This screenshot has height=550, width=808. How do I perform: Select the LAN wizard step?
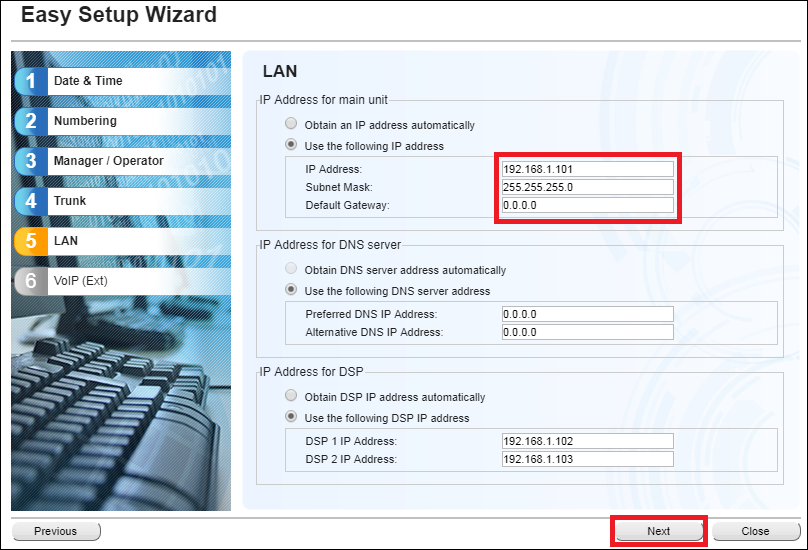tap(123, 241)
